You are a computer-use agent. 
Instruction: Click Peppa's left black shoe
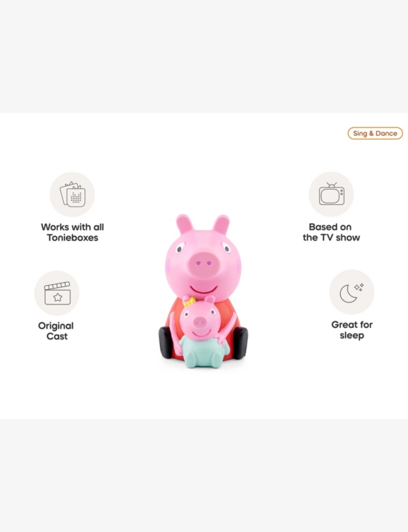(x=166, y=342)
